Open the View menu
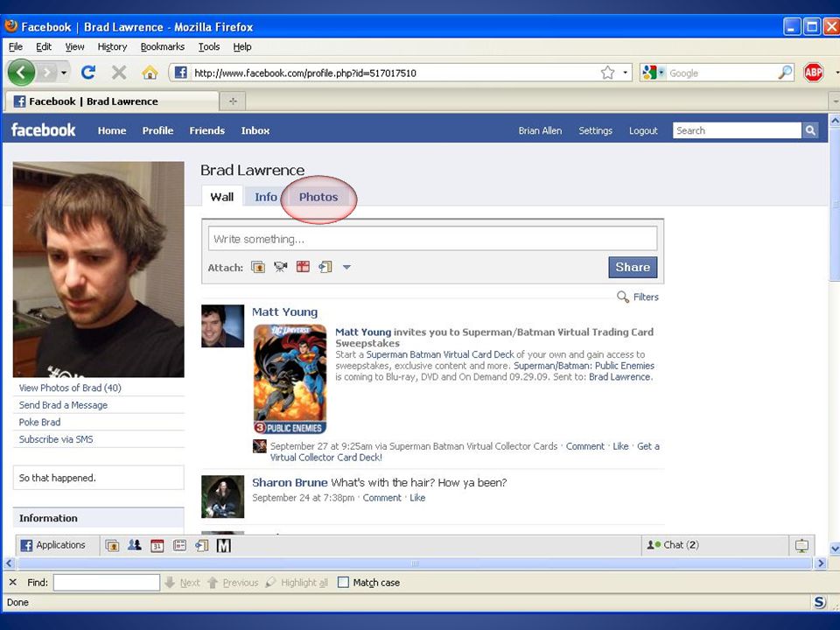 [x=74, y=46]
